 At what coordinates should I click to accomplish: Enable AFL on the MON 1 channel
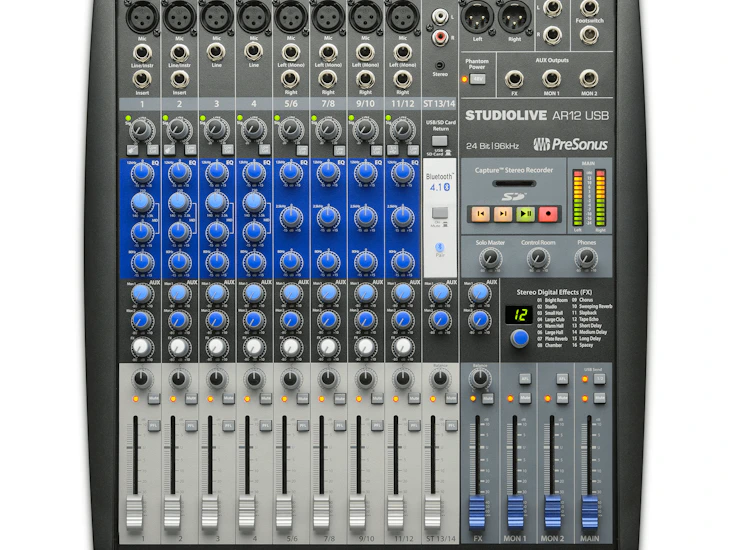pos(525,379)
